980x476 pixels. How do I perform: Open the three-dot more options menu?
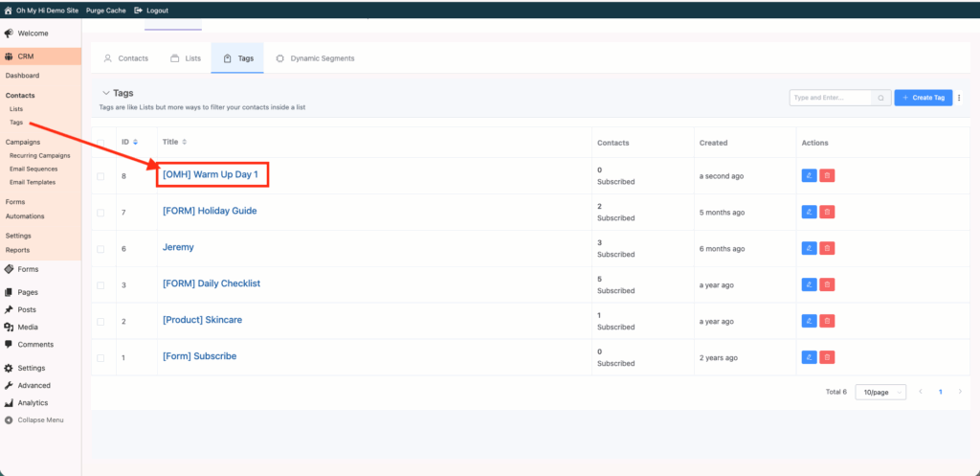pyautogui.click(x=959, y=98)
